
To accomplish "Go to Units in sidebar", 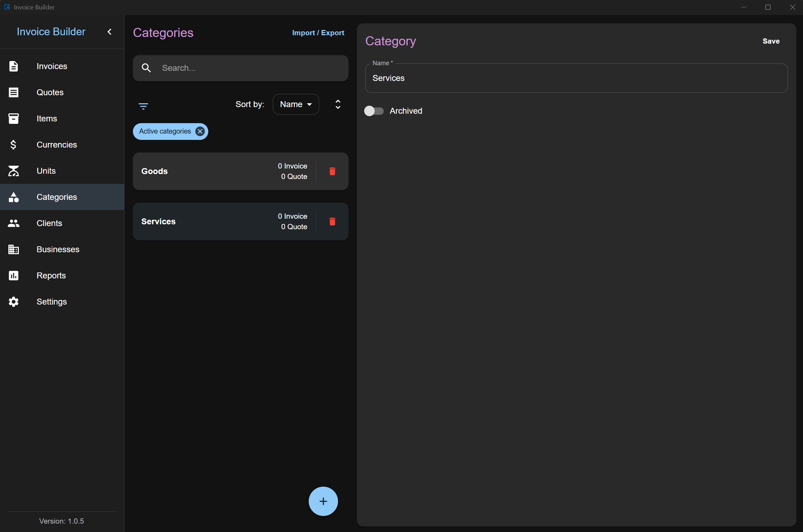I will point(62,171).
